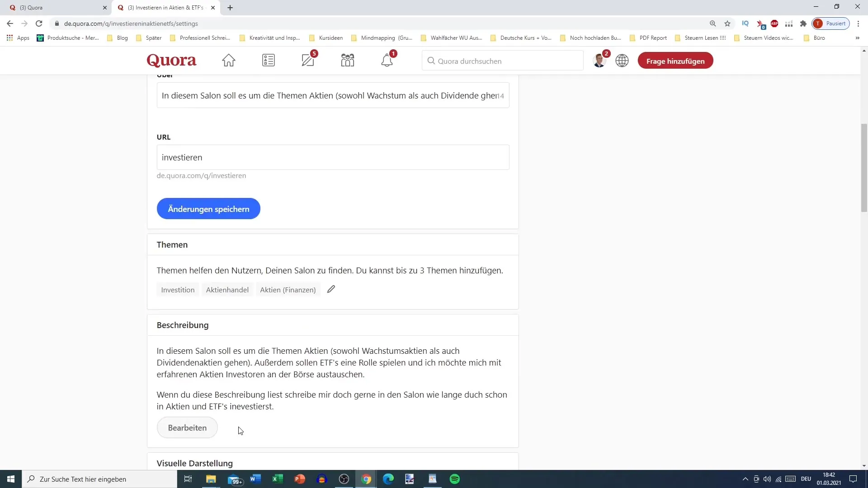The height and width of the screenshot is (488, 868).
Task: Click the language/globe icon
Action: 623,61
